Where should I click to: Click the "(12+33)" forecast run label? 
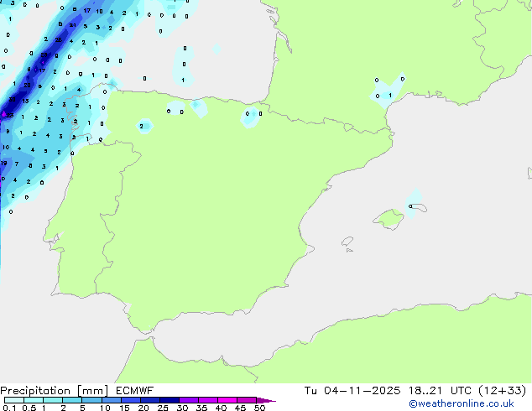503,391
